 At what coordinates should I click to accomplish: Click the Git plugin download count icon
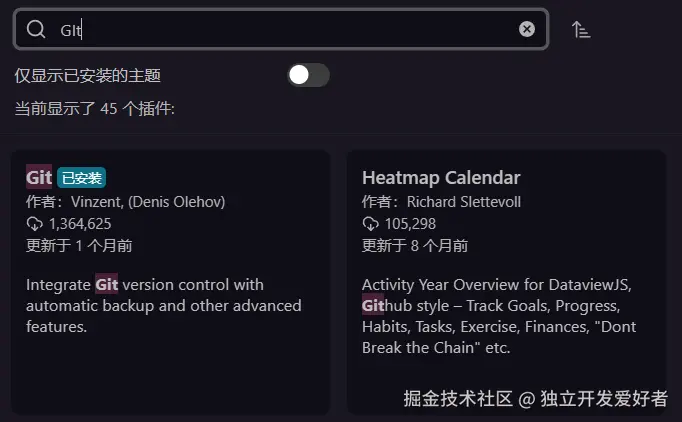click(35, 224)
